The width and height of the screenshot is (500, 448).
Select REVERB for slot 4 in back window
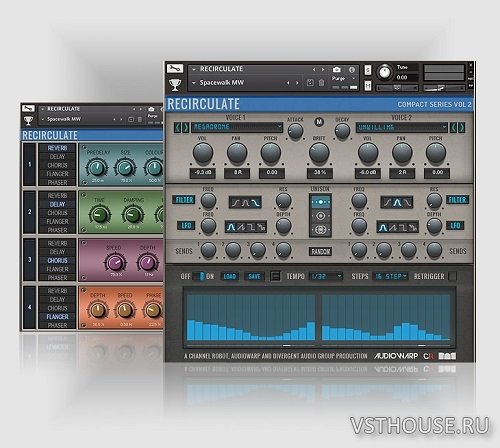pos(57,291)
